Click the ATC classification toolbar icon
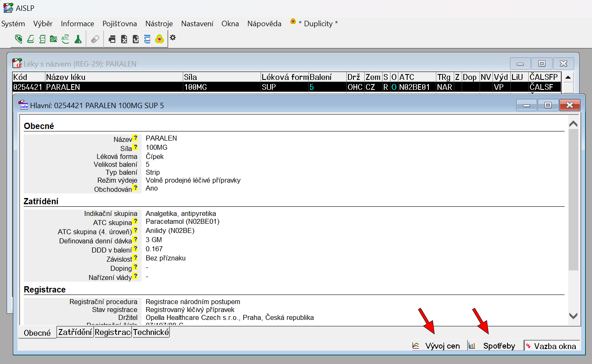592x364 pixels. [65, 39]
